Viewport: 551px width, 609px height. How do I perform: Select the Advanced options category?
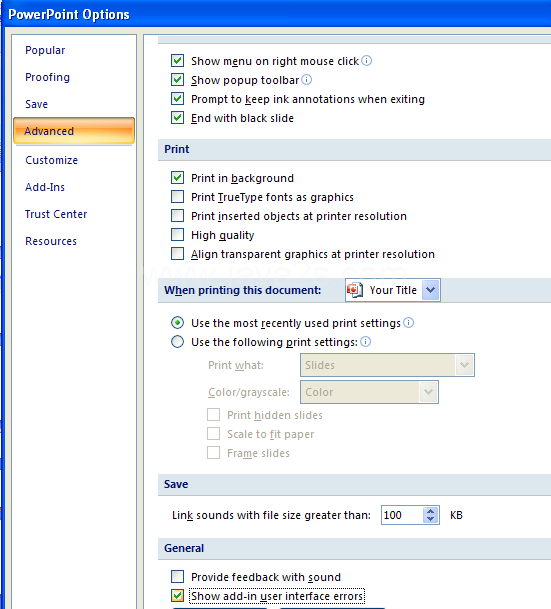[x=74, y=131]
